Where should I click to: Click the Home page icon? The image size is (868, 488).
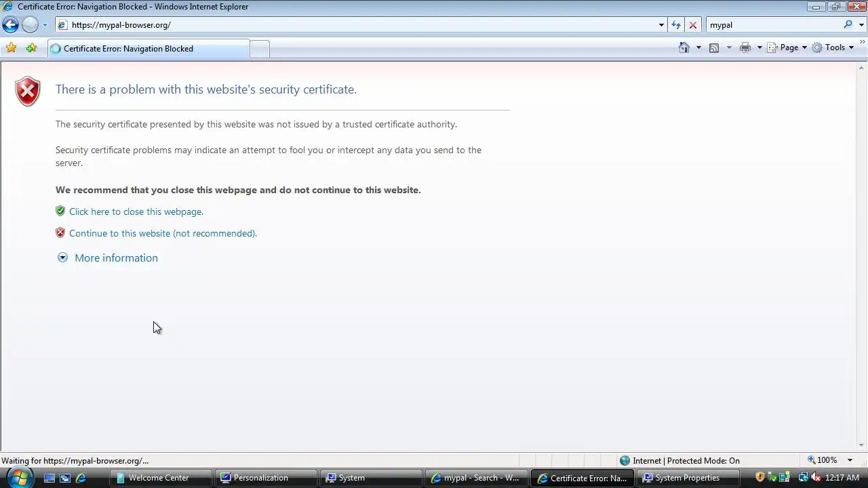[684, 47]
